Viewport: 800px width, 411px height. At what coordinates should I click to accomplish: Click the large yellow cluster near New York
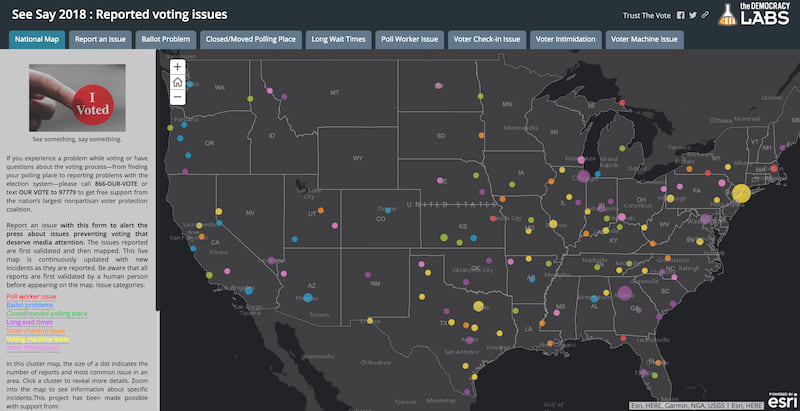(741, 193)
